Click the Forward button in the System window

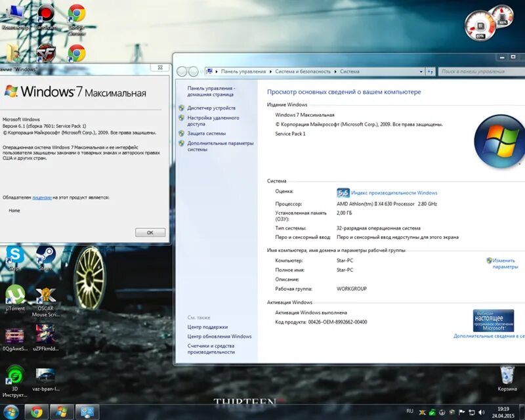click(x=194, y=72)
